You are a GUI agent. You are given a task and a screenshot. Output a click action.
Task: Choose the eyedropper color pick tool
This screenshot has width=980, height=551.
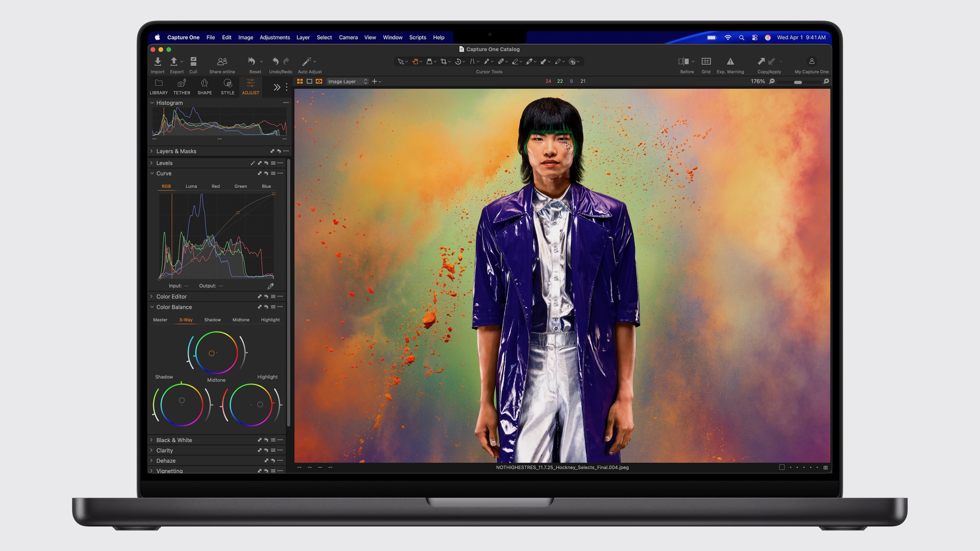click(530, 61)
